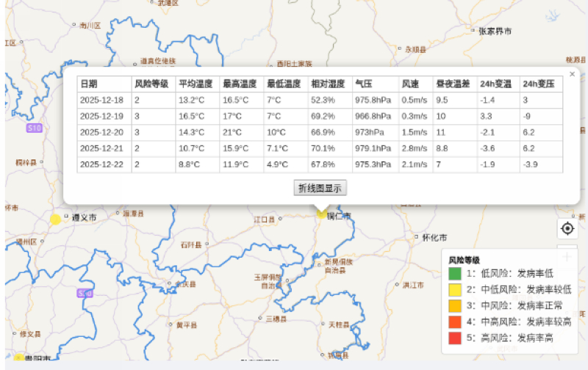Image resolution: width=588 pixels, height=370 pixels.
Task: Click the S10 highway shield on map
Action: point(34,128)
